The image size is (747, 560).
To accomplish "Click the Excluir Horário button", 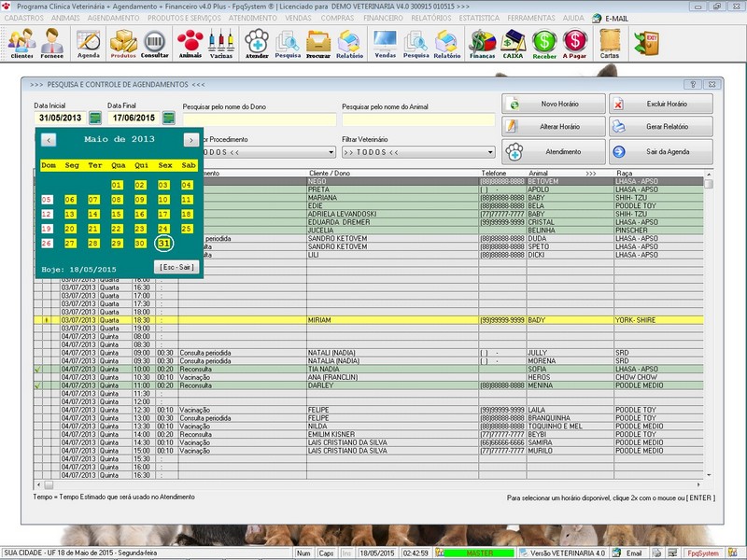I will pyautogui.click(x=661, y=104).
